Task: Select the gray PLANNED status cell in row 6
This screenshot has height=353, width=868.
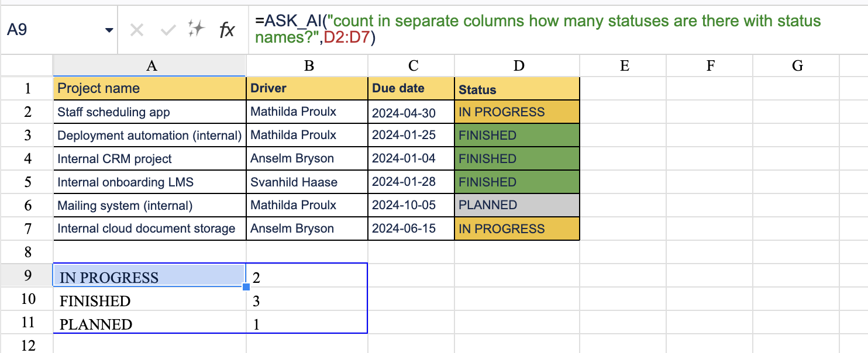Action: (517, 205)
